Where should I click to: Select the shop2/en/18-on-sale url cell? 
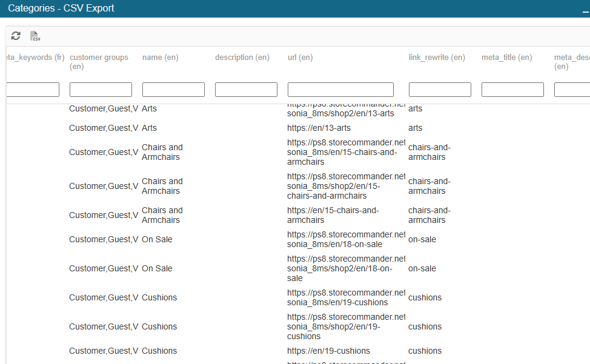346,268
